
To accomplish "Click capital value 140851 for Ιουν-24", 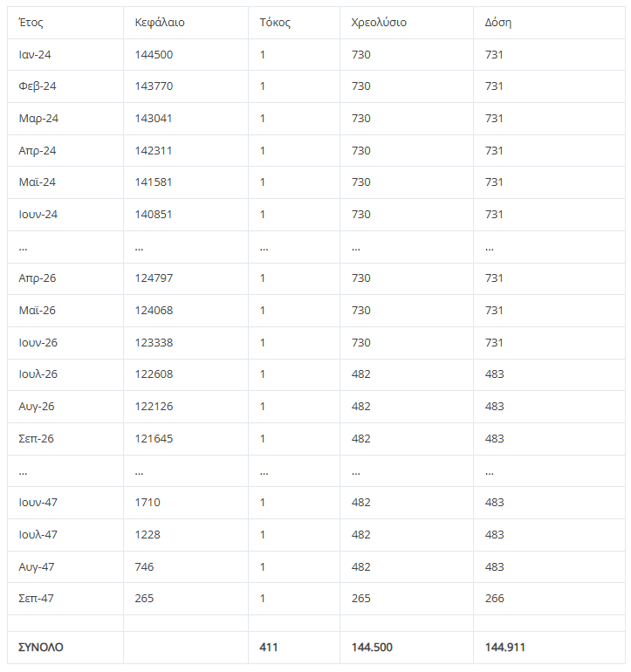I will (153, 215).
